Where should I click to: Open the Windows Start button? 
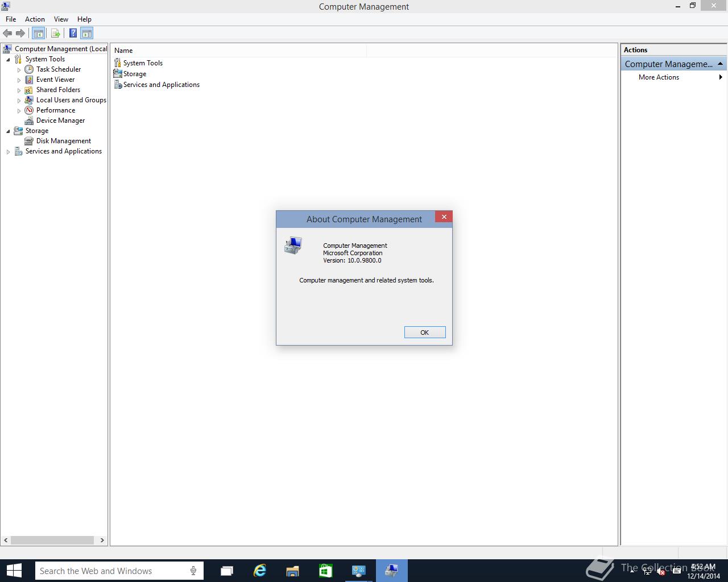click(14, 571)
